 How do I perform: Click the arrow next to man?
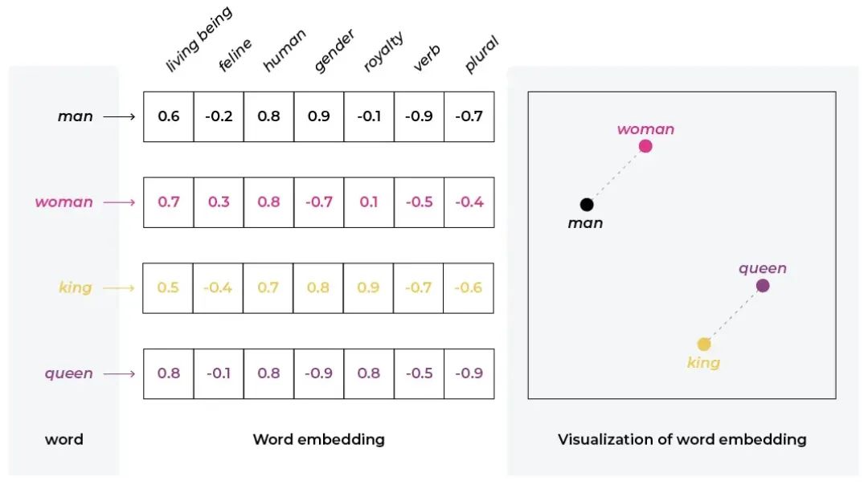click(120, 116)
